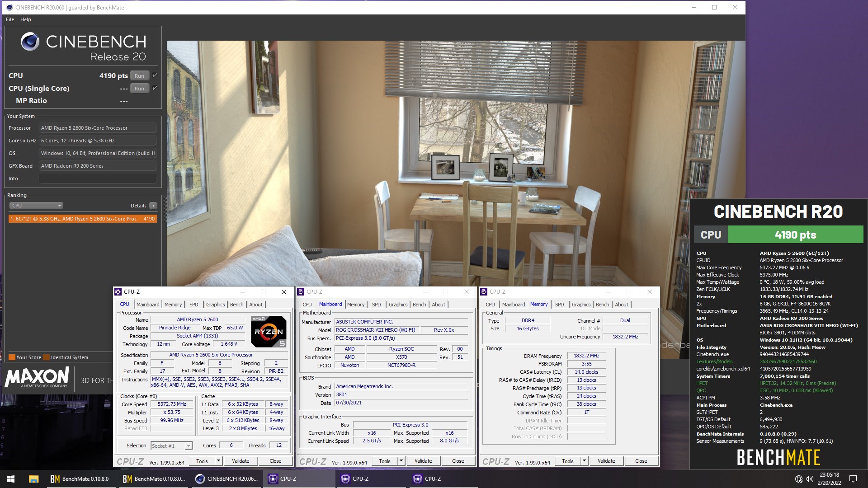Click the Ryzen 5 processor logo in CPU-Z
The image size is (868, 488).
pos(269,331)
